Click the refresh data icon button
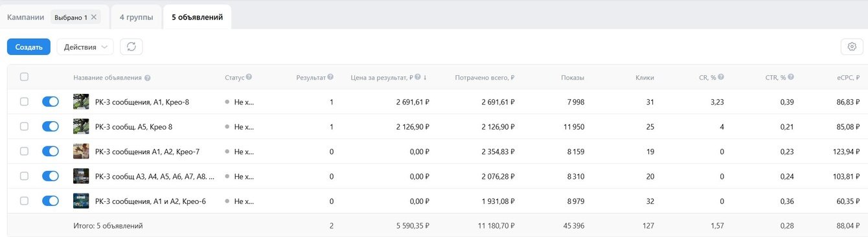This screenshot has width=868, height=237. [x=131, y=47]
